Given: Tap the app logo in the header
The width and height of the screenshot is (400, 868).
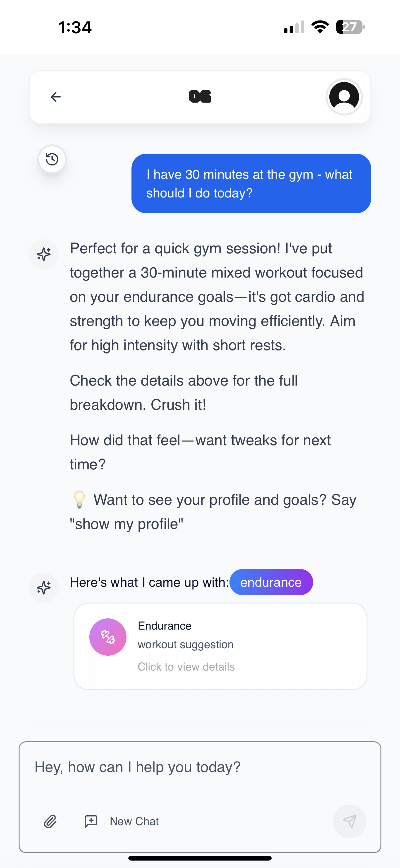Looking at the screenshot, I should pos(200,97).
